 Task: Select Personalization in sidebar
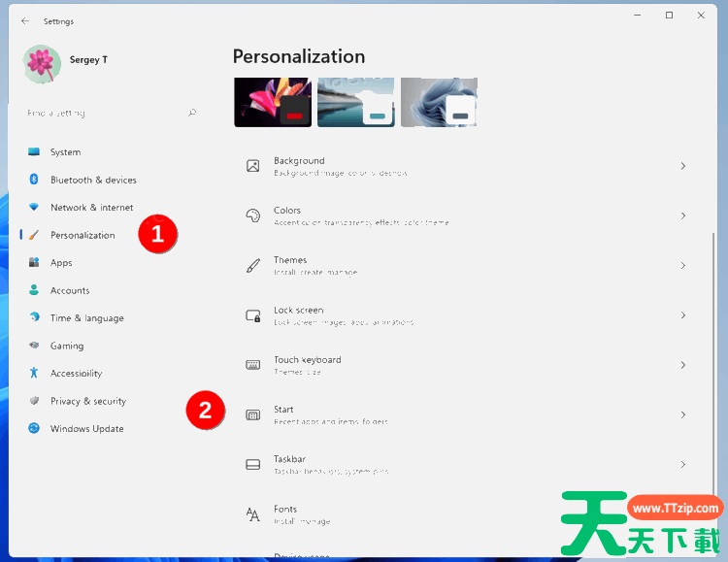point(110,235)
